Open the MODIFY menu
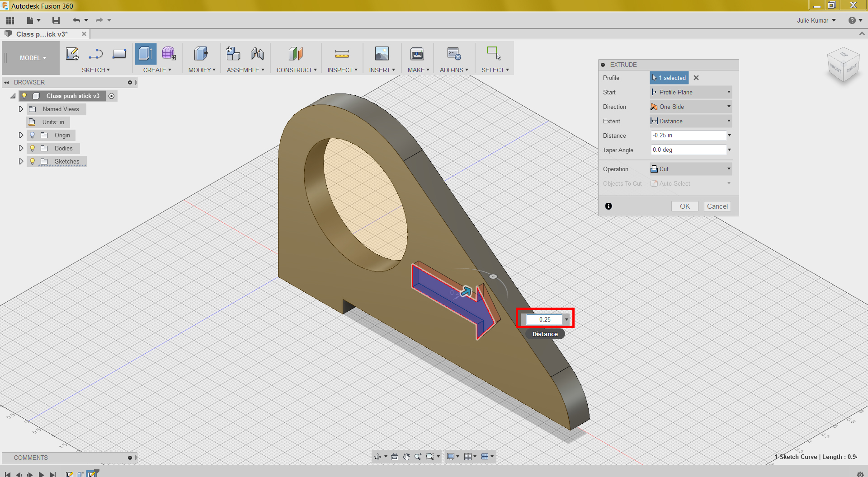 click(202, 70)
